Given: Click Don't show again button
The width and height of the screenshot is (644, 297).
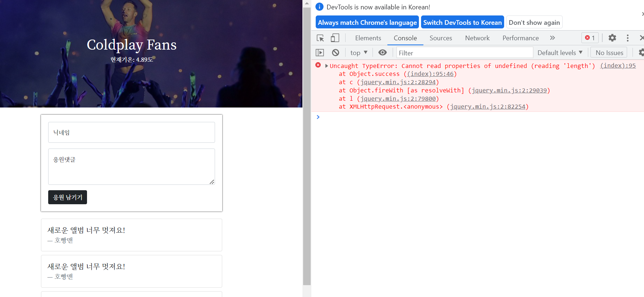Looking at the screenshot, I should click(x=534, y=22).
